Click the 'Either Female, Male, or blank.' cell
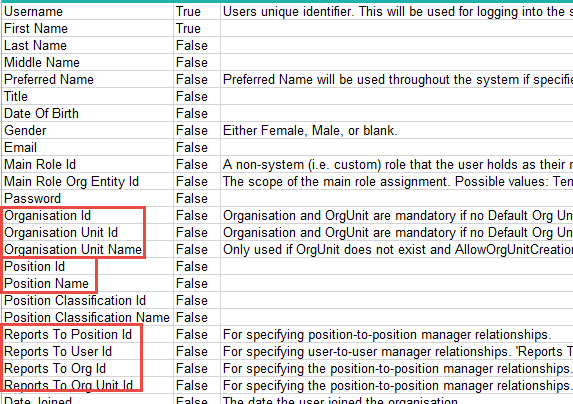Viewport: 573px width, 404px height. point(397,130)
